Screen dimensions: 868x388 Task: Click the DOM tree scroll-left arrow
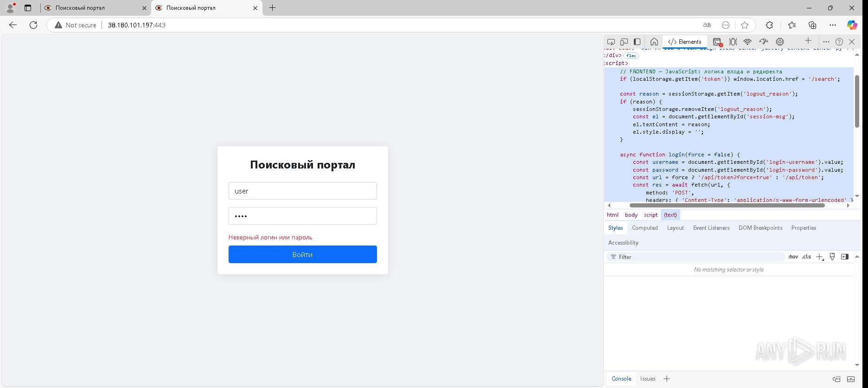coord(609,205)
